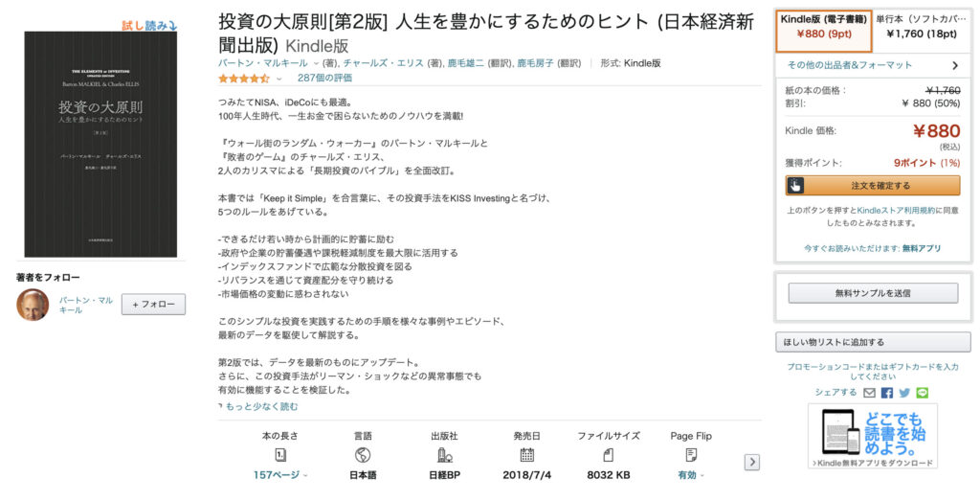Click the Page Flip icon
The height and width of the screenshot is (501, 980).
[x=691, y=455]
